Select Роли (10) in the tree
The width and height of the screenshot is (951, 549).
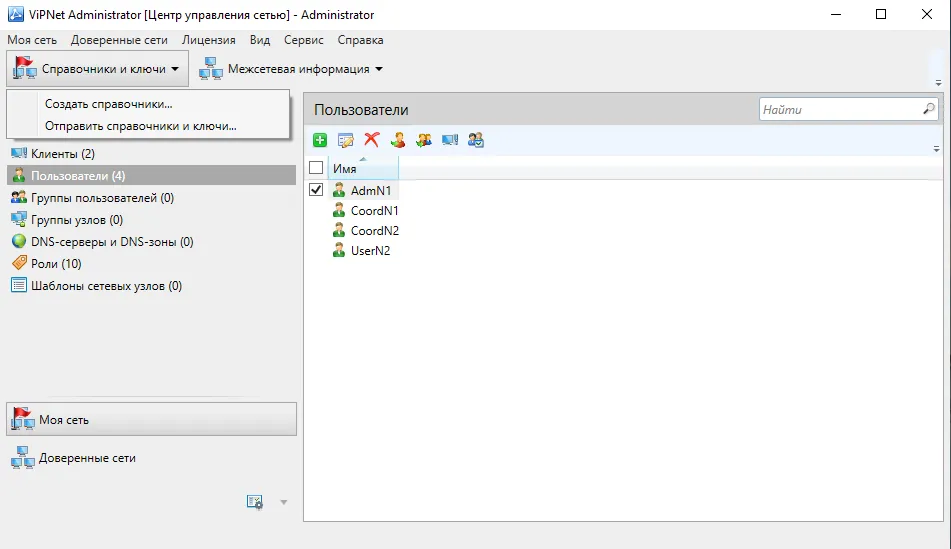[x=152, y=263]
